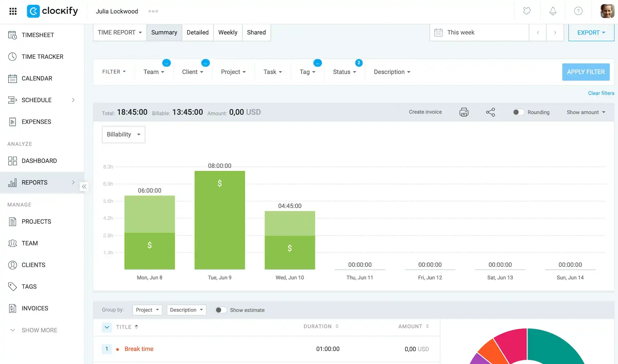This screenshot has height=364, width=618.
Task: Click the Apply Filter button
Action: (x=586, y=72)
